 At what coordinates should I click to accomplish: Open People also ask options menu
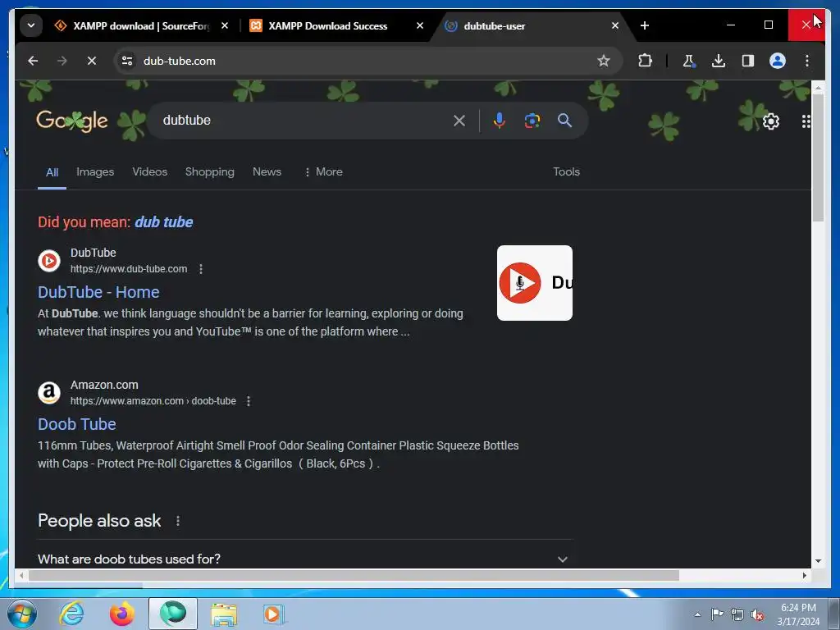point(178,521)
